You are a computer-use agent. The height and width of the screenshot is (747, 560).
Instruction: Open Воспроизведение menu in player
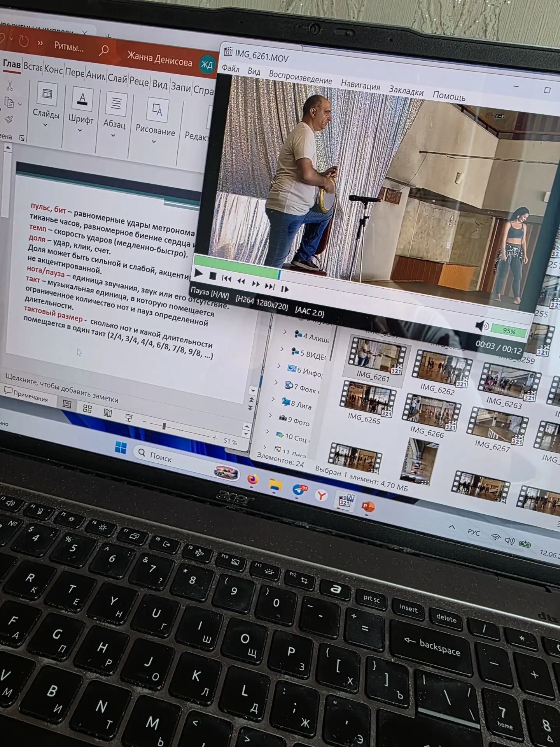pos(300,77)
